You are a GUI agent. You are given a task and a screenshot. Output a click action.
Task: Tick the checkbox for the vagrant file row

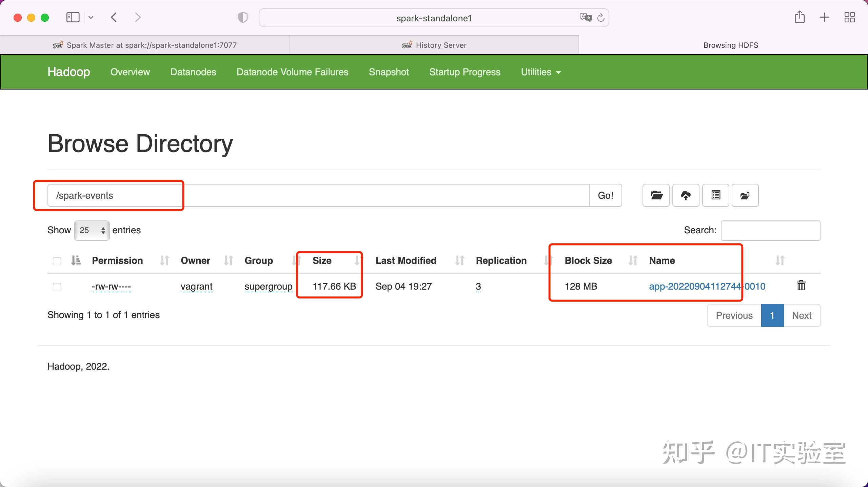point(57,287)
